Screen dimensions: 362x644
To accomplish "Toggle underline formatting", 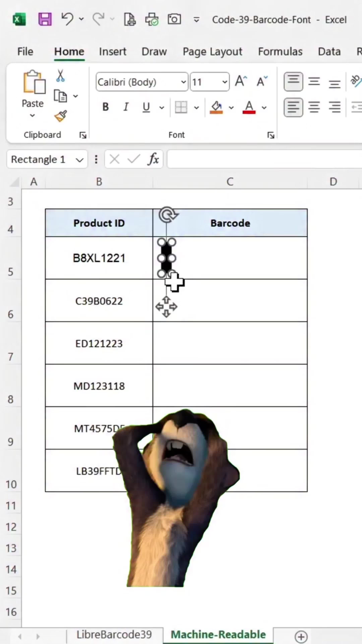I will 146,107.
